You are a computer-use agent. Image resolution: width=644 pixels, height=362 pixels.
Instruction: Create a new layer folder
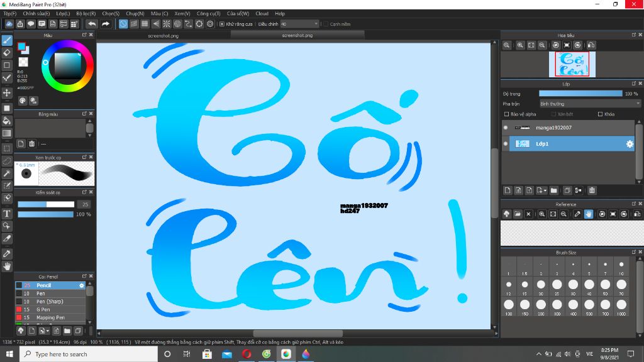click(x=553, y=190)
